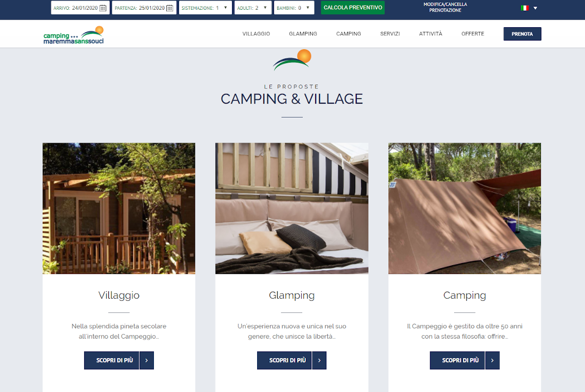Click the Glamping bed photo thumbnail
The height and width of the screenshot is (392, 585).
point(292,208)
